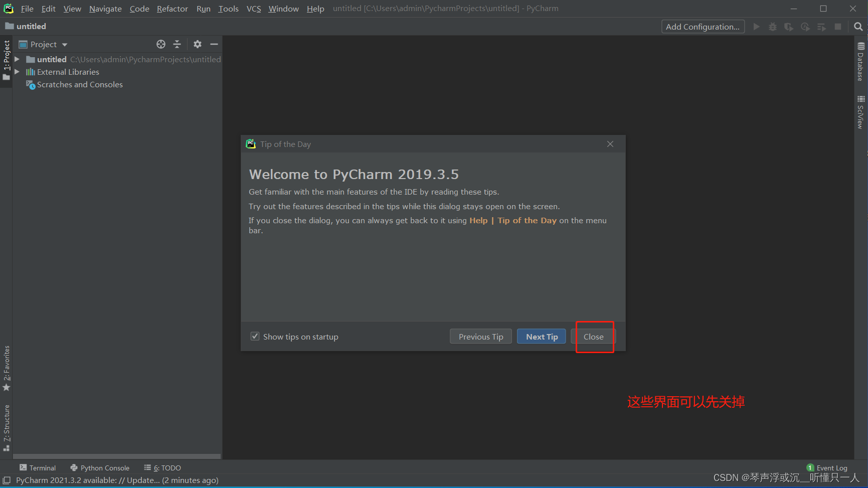
Task: Expand the External Libraries node
Action: pos(17,72)
